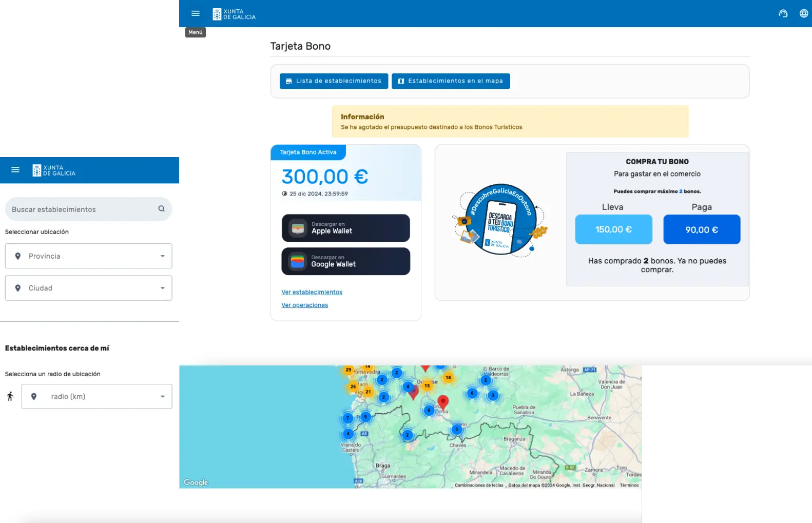Viewport: 812px width, 523px height.
Task: Select map cluster marker 15
Action: tap(427, 385)
